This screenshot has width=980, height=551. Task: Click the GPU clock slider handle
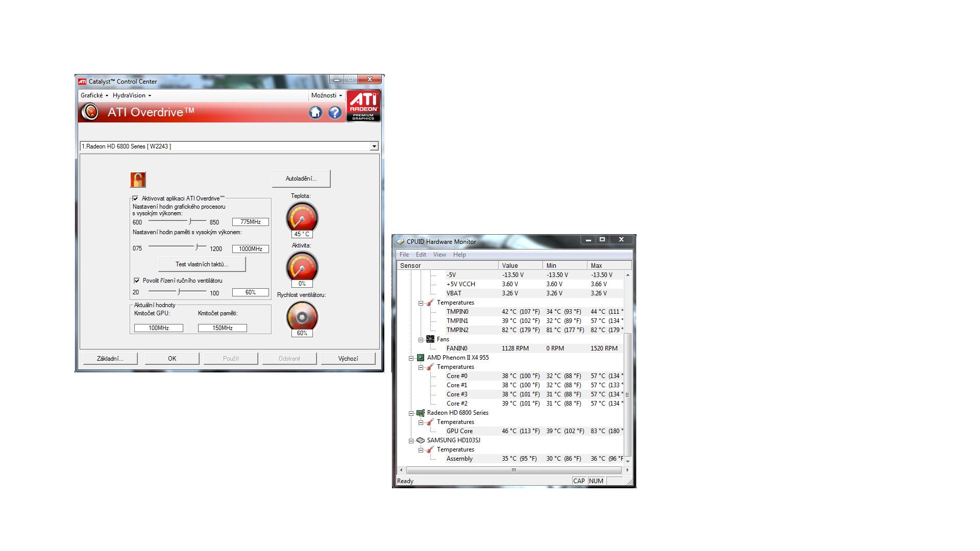coord(190,221)
